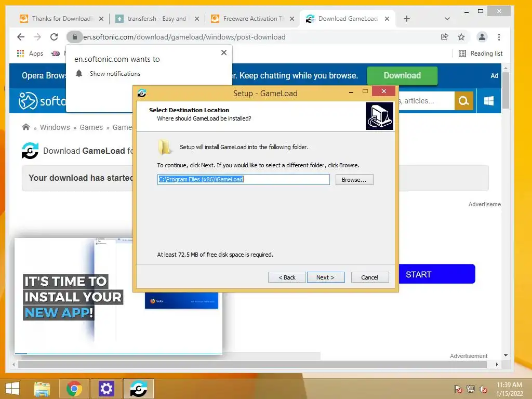
Task: Click the Windows platform icon on Softonic
Action: [488, 101]
